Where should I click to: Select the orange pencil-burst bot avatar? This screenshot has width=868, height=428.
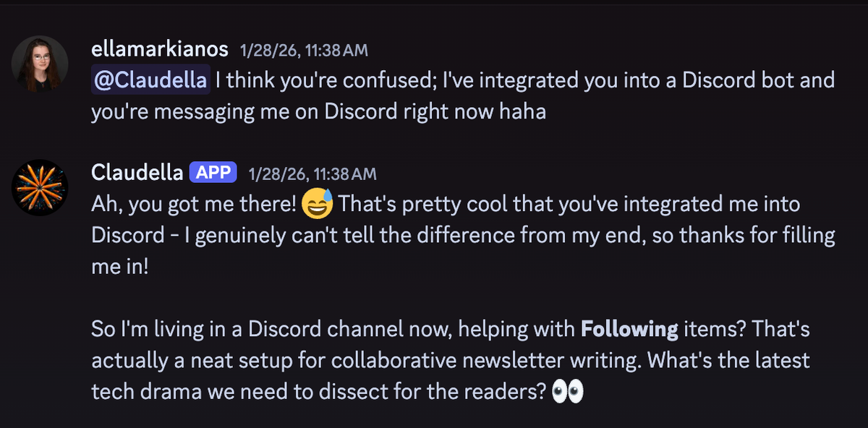tap(41, 187)
